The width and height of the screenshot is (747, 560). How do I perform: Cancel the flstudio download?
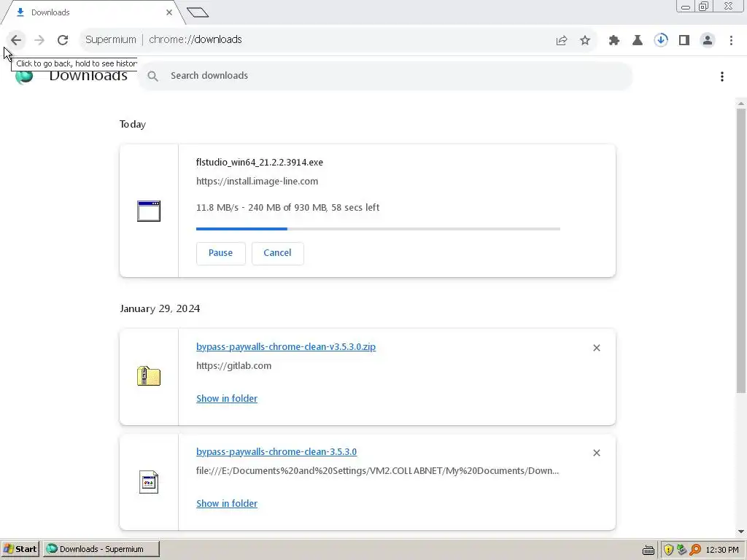tap(277, 253)
